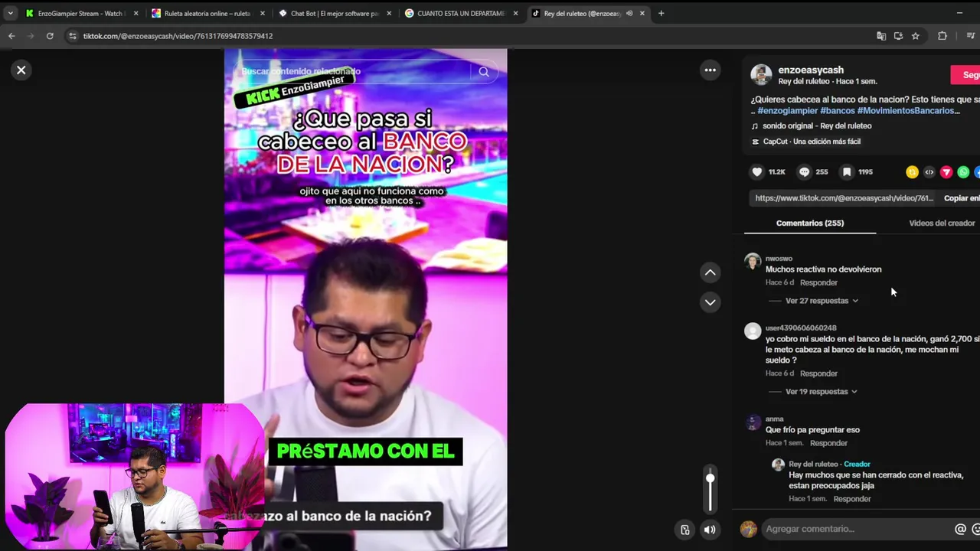Click the Agregar comentario input field
980x551 pixels.
(x=856, y=529)
